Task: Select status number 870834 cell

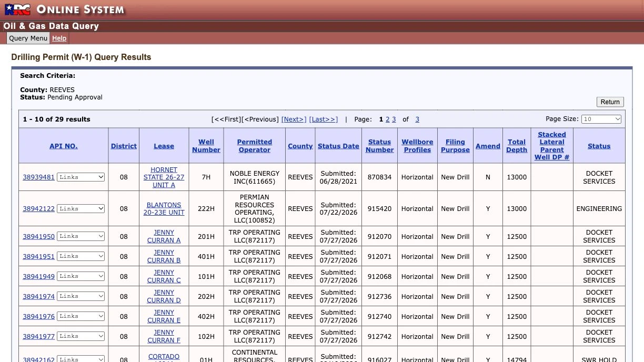Action: [379, 177]
